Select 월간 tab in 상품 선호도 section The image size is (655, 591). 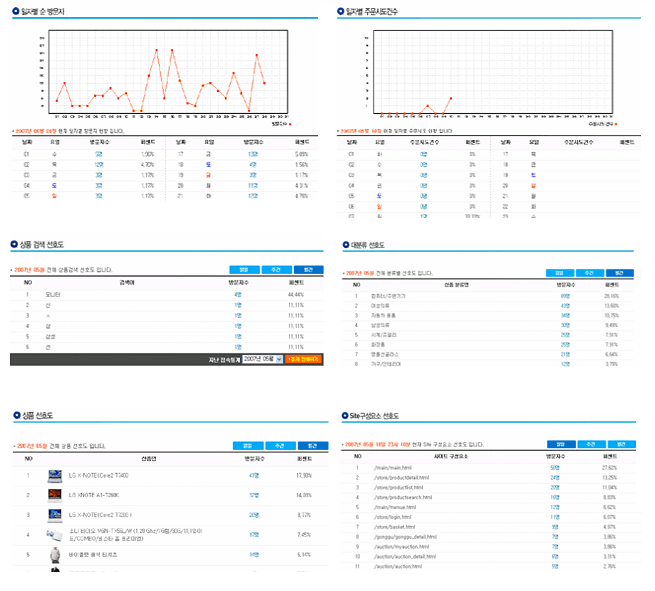311,446
